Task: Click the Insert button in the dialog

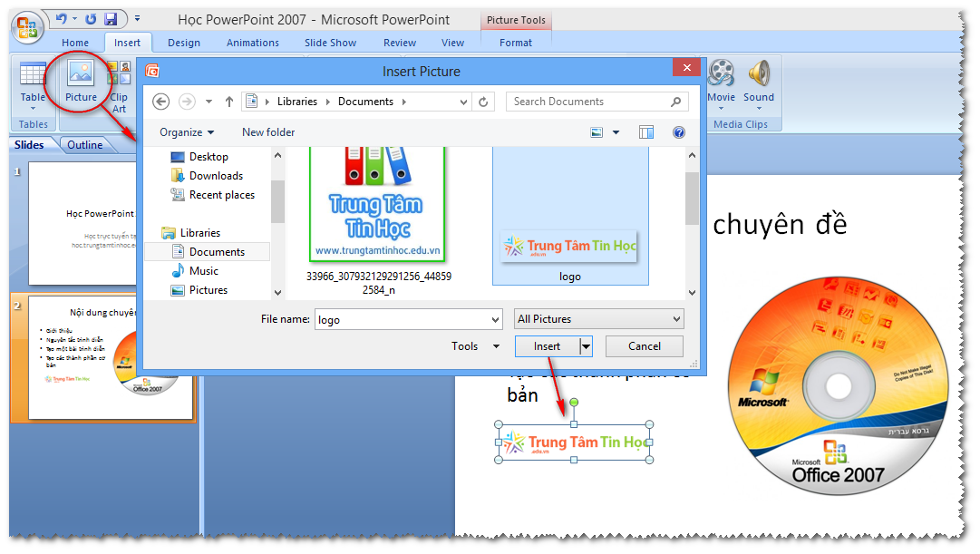Action: coord(547,346)
